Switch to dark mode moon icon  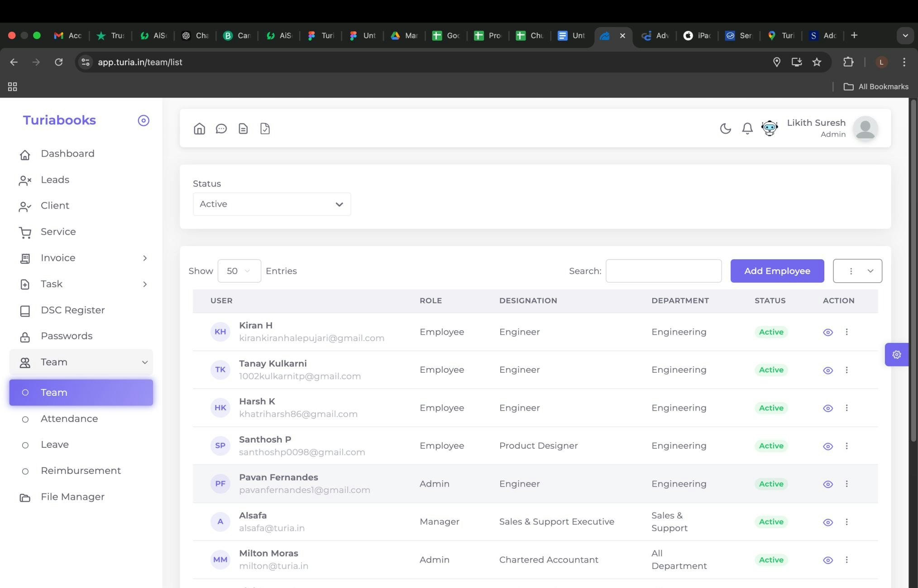pos(725,128)
